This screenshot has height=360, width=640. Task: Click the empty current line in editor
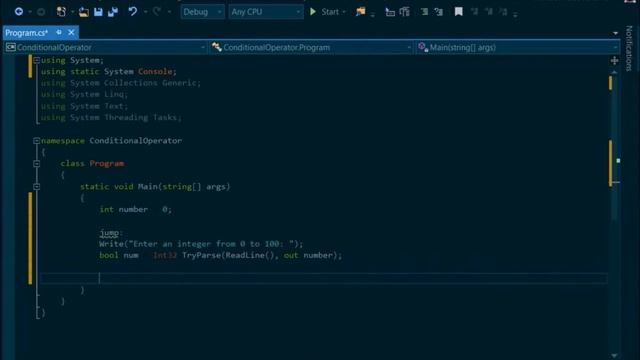point(324,278)
